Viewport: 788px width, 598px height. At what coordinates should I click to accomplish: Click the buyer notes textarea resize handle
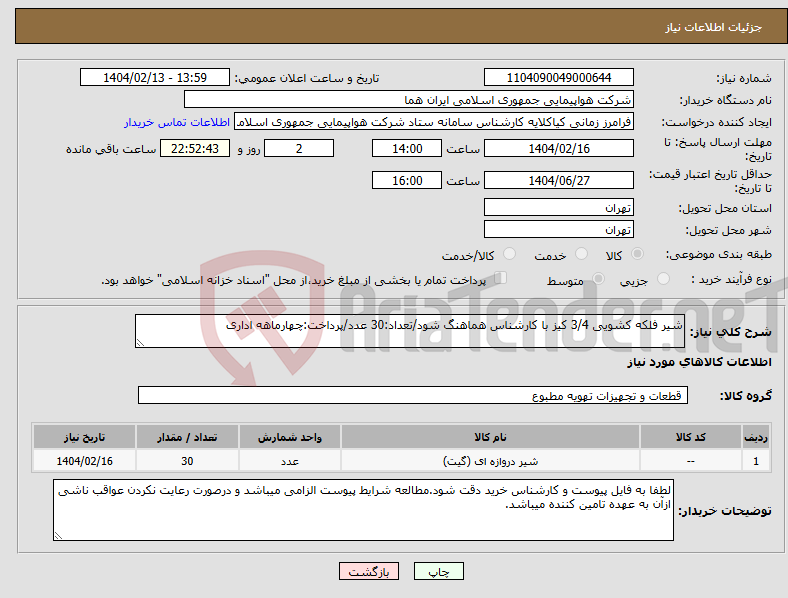58,536
